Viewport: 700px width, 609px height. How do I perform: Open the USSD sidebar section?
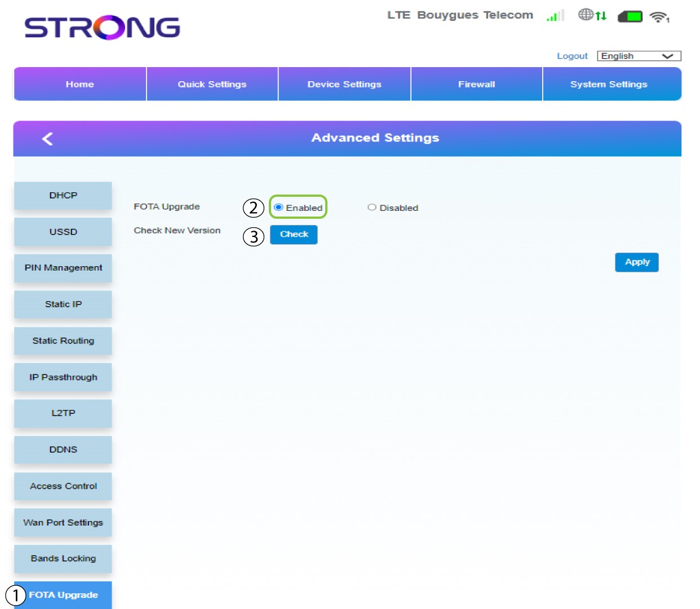pos(63,232)
